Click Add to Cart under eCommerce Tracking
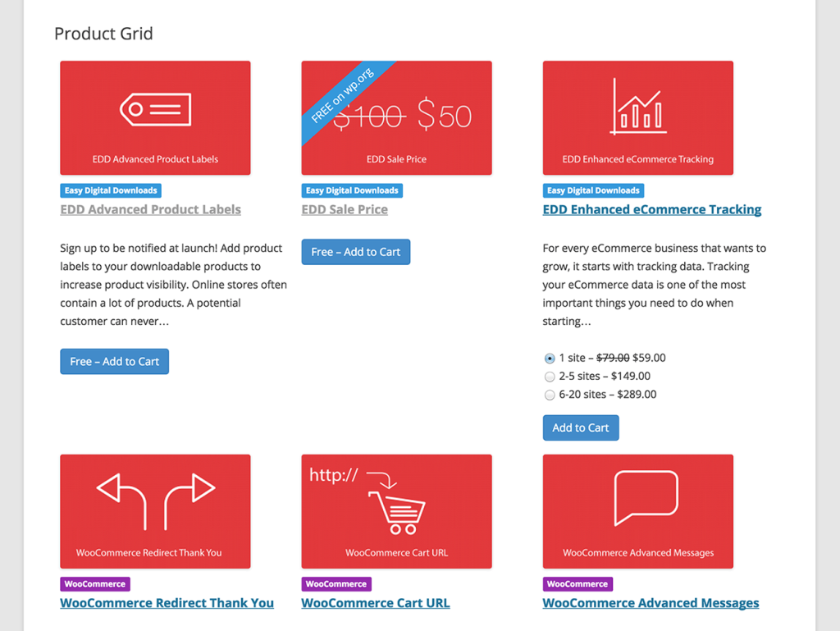 pos(580,428)
